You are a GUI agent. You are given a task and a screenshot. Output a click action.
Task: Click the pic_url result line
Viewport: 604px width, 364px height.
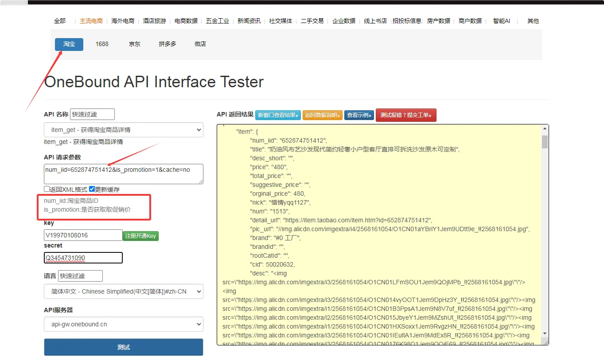(x=390, y=229)
